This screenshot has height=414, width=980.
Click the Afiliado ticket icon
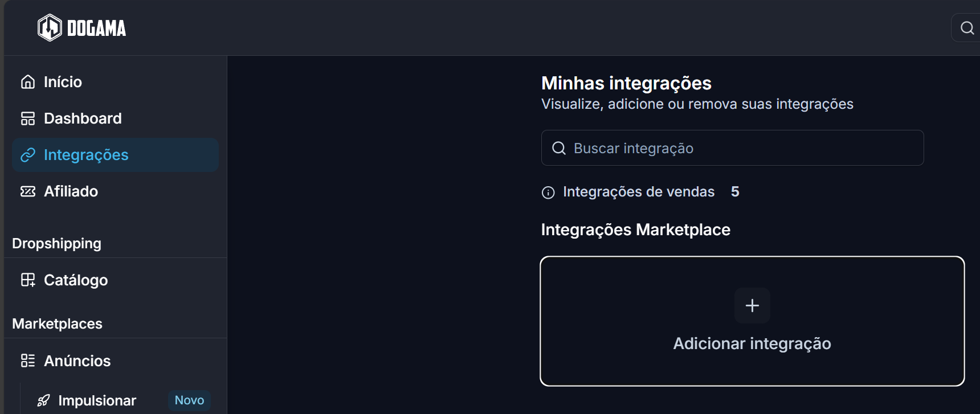(x=28, y=191)
